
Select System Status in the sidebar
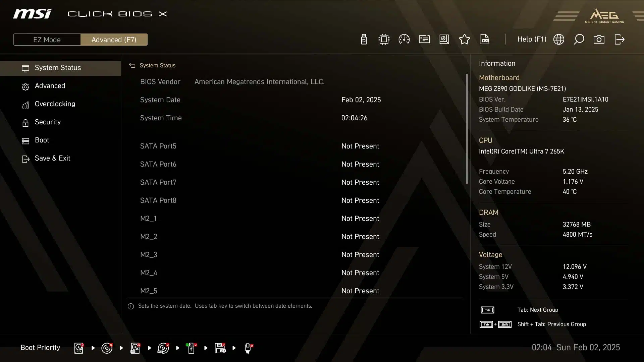[x=60, y=68]
